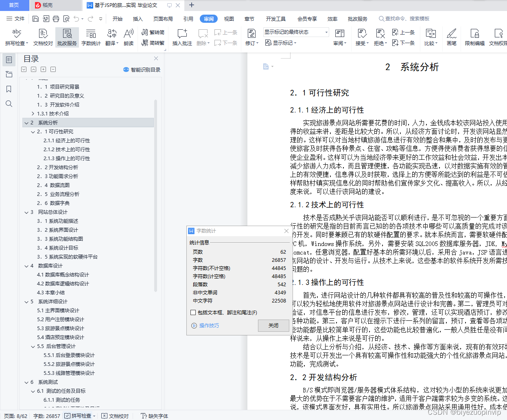Collapse the '5 系统详细设计' outline node
Viewport: 507px width, 420px height.
(x=26, y=302)
